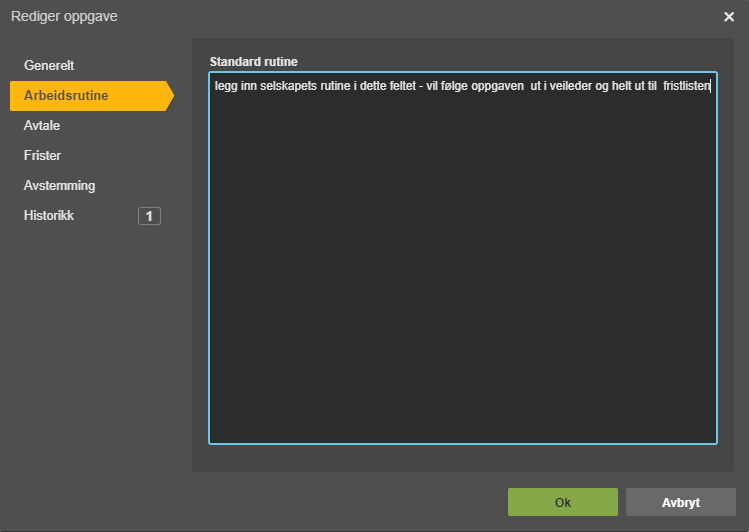
Task: Go to the Avstemming section
Action: pyautogui.click(x=59, y=186)
